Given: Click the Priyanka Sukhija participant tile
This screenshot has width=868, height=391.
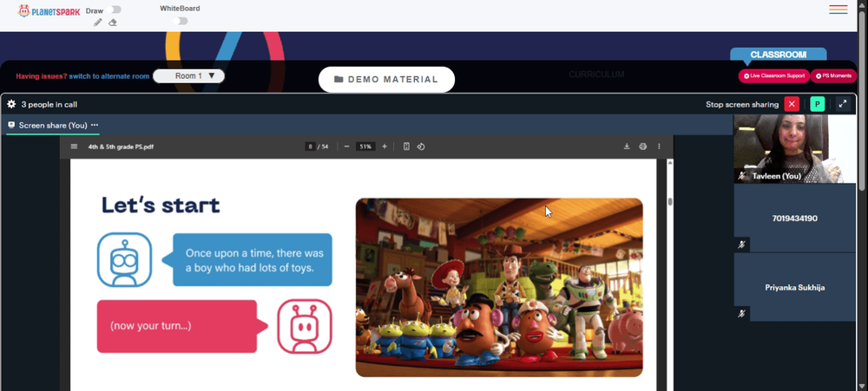Looking at the screenshot, I should point(794,287).
